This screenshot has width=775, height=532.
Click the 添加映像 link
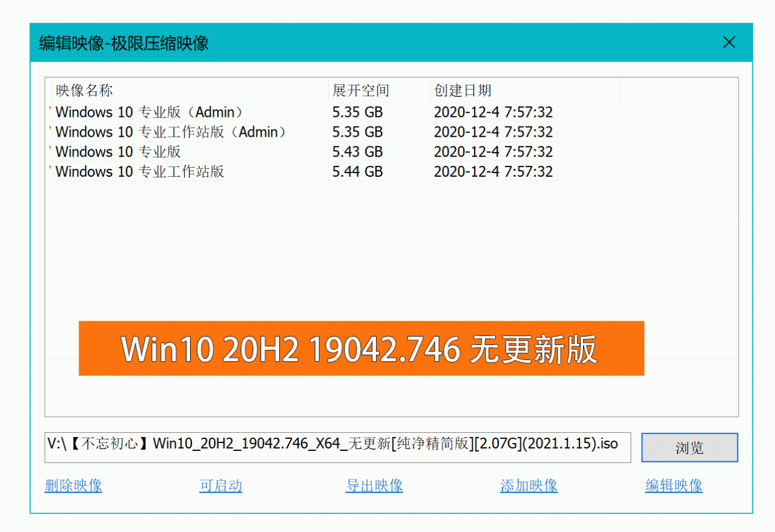pyautogui.click(x=529, y=485)
